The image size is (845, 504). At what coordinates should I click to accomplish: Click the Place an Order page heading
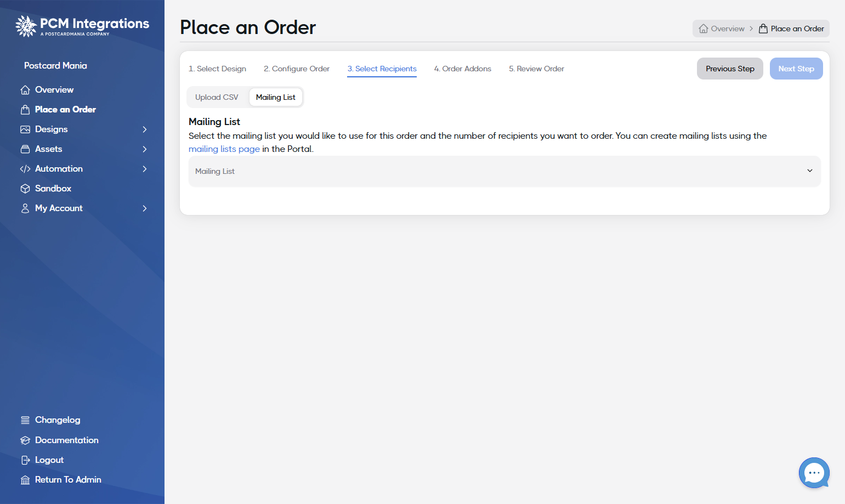pyautogui.click(x=248, y=27)
